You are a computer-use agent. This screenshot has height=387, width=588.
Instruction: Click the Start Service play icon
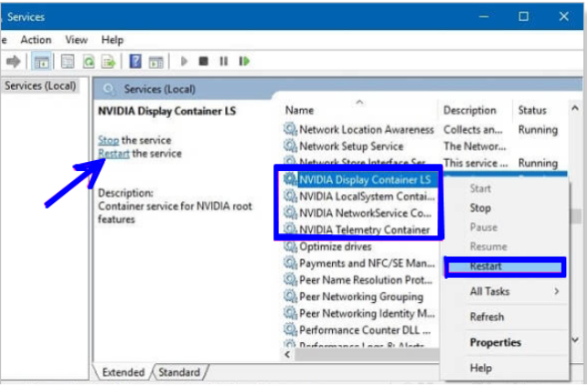point(184,61)
